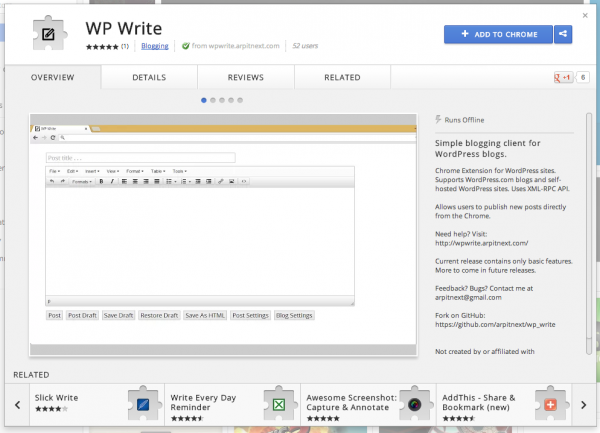Click the AddThis plus icon
Viewport: 600px width, 433px height.
550,404
